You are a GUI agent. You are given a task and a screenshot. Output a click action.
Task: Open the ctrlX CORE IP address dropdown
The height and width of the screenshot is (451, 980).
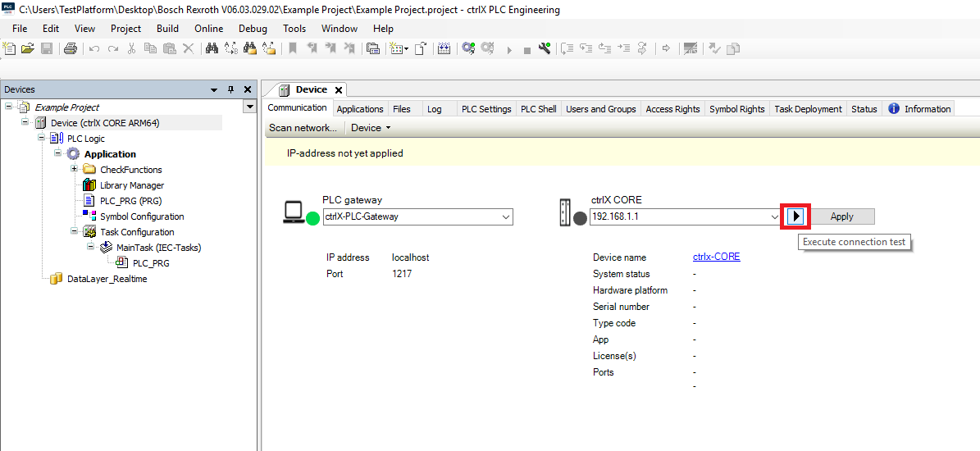click(774, 217)
